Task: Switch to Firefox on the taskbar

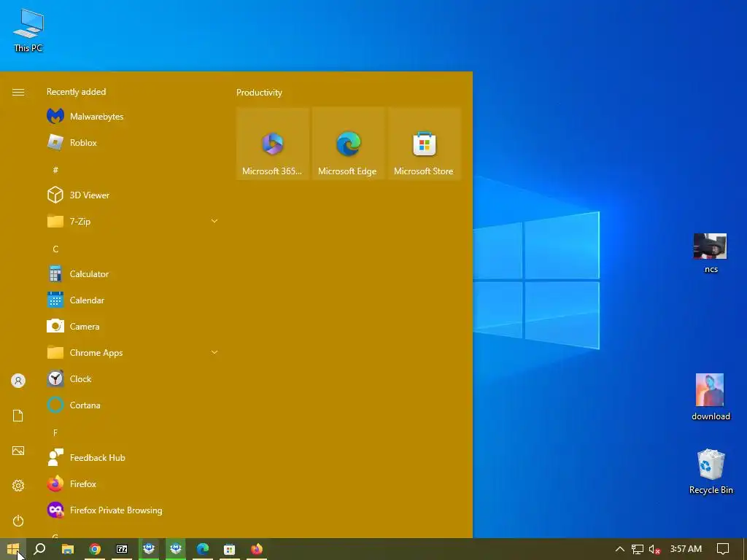Action: pyautogui.click(x=257, y=549)
